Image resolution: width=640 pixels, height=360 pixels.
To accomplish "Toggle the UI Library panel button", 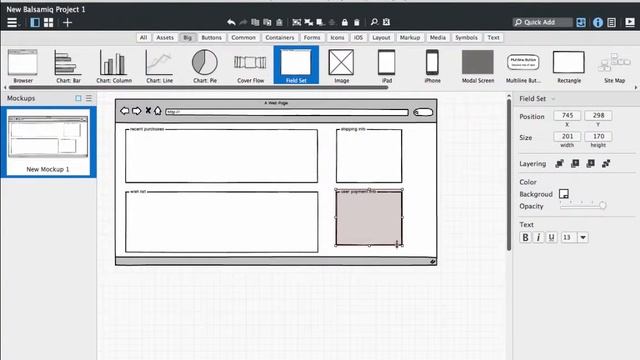I will (581, 22).
